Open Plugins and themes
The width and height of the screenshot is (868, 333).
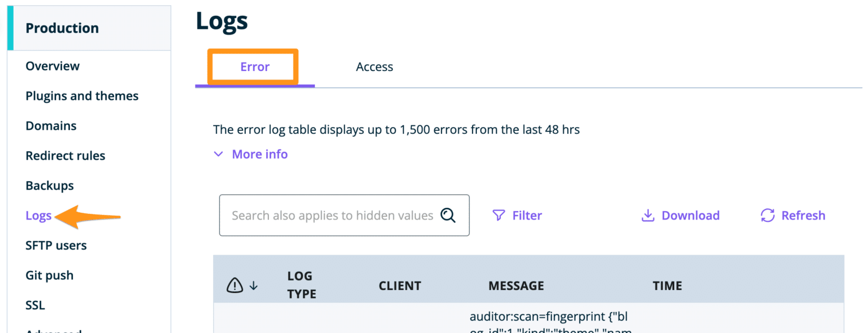[x=82, y=95]
